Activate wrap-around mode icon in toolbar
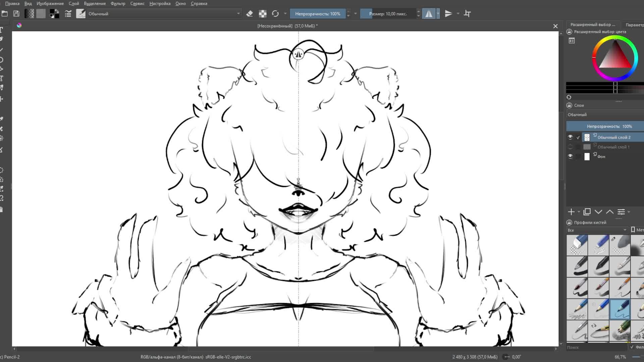Viewport: 644px width, 362px height. [467, 14]
